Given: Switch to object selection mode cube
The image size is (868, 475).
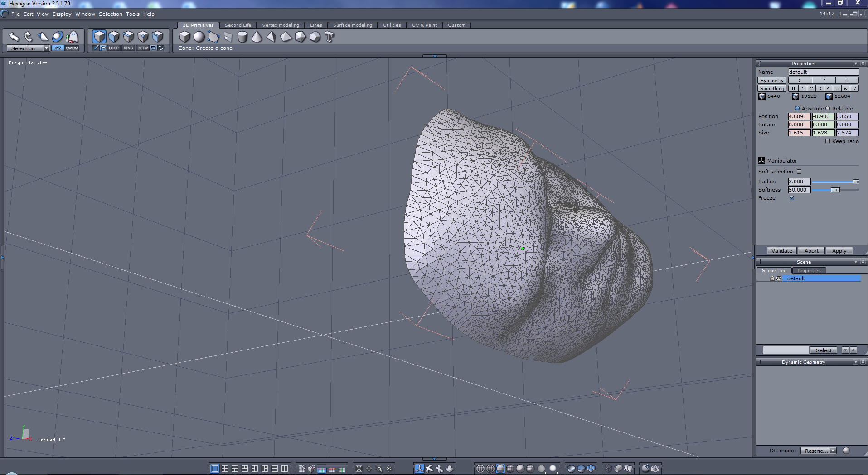Looking at the screenshot, I should click(x=99, y=37).
